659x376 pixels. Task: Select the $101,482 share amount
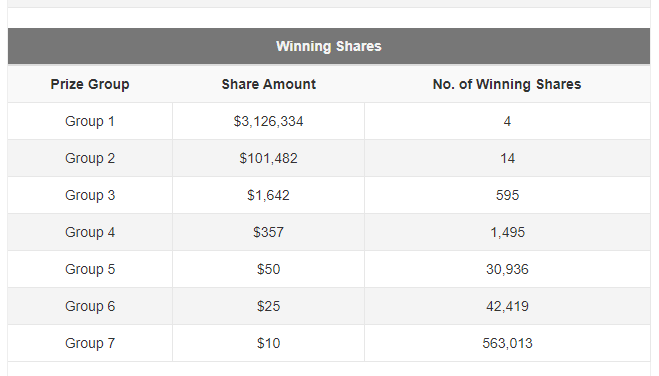point(269,158)
